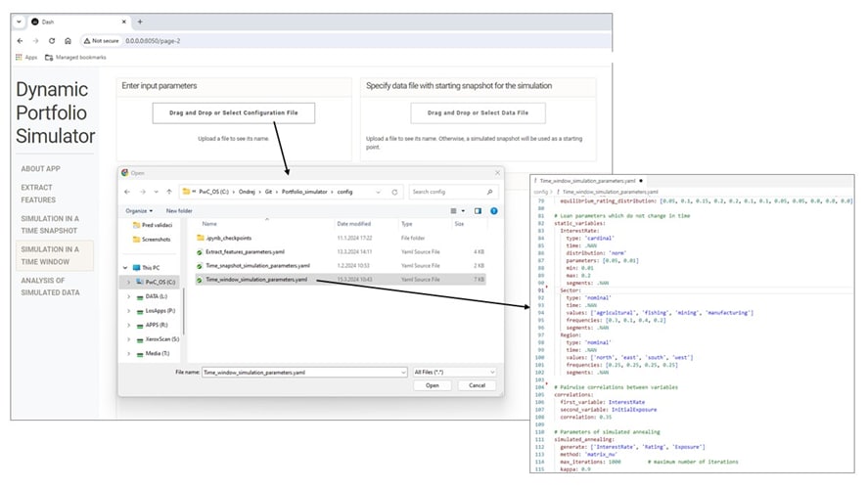Open the All Files type dropdown

(x=454, y=372)
